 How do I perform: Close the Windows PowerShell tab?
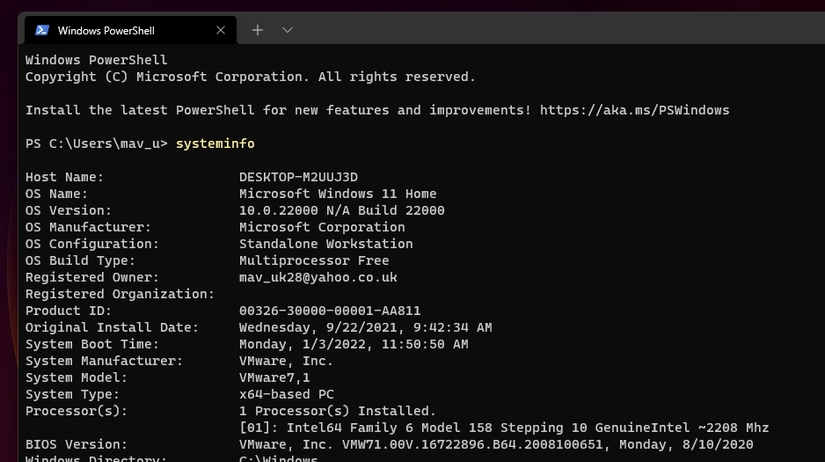[220, 30]
